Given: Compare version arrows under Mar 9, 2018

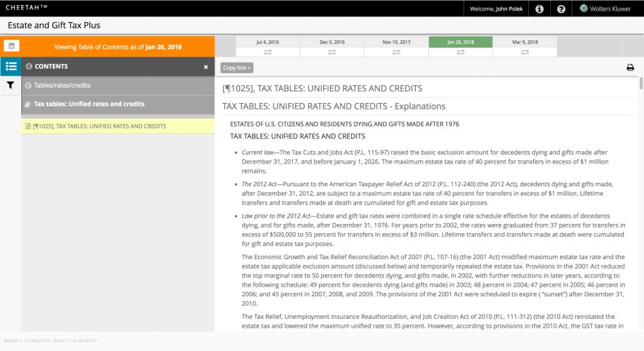Looking at the screenshot, I should [x=525, y=52].
